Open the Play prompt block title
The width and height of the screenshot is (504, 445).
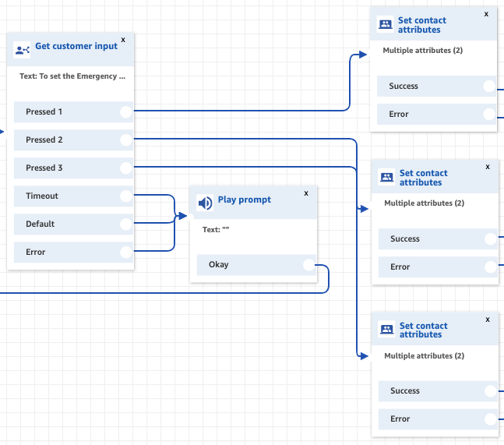click(x=245, y=200)
